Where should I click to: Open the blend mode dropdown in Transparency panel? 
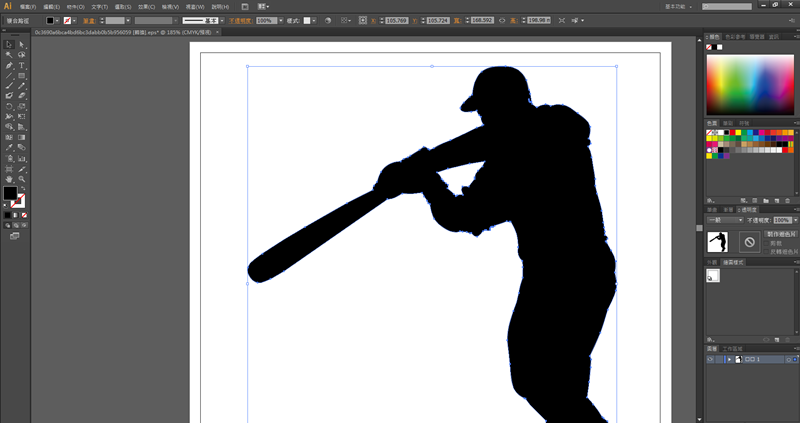click(x=725, y=220)
